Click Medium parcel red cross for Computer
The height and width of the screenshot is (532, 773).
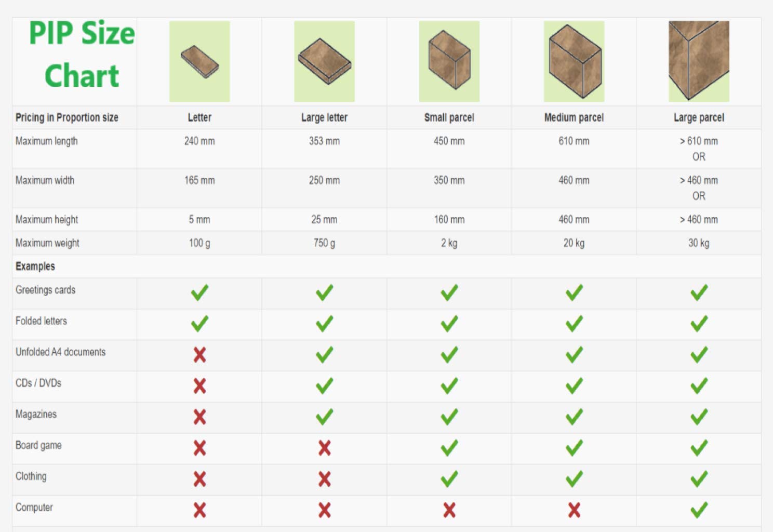(574, 510)
